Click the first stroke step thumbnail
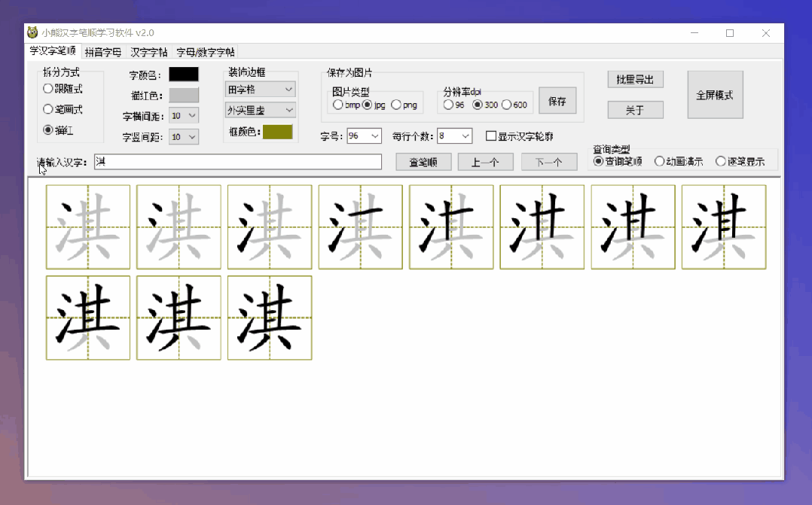812x505 pixels. coord(88,227)
